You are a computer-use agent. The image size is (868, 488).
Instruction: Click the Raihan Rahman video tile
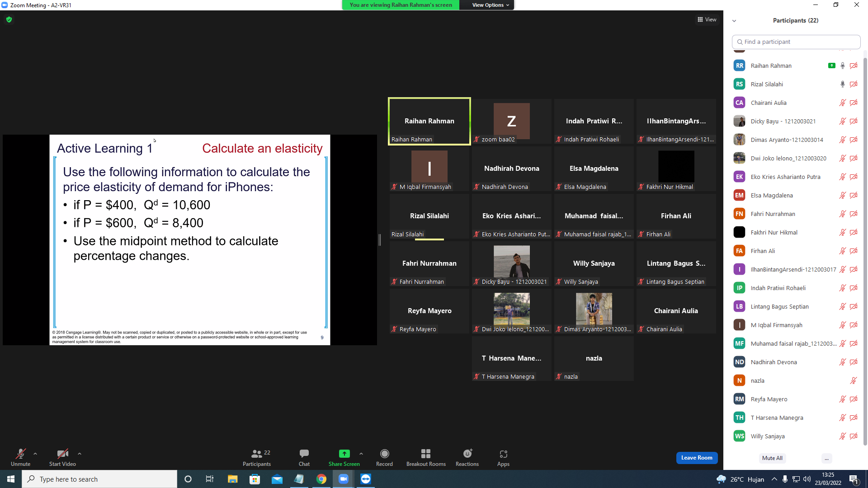tap(429, 121)
